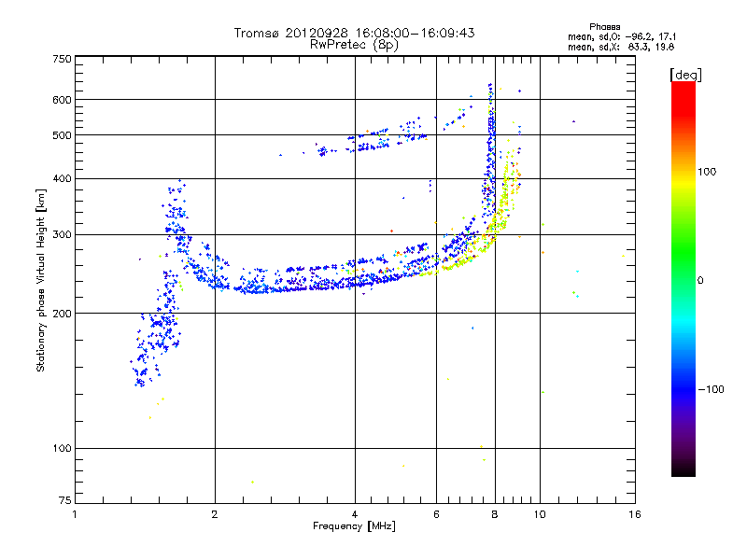The width and height of the screenshot is (747, 560).
Task: Click the y-axis tick label '100'
Action: (62, 448)
